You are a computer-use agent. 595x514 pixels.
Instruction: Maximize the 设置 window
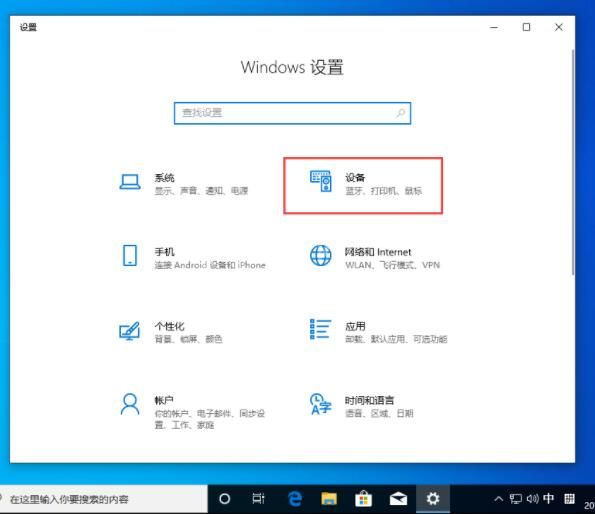[x=526, y=27]
